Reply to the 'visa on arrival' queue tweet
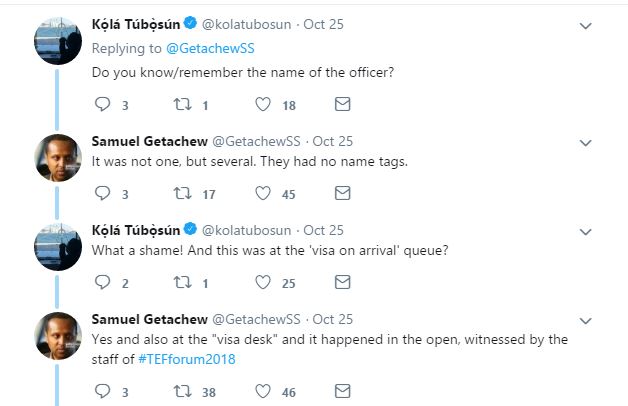628x406 pixels. click(x=101, y=283)
